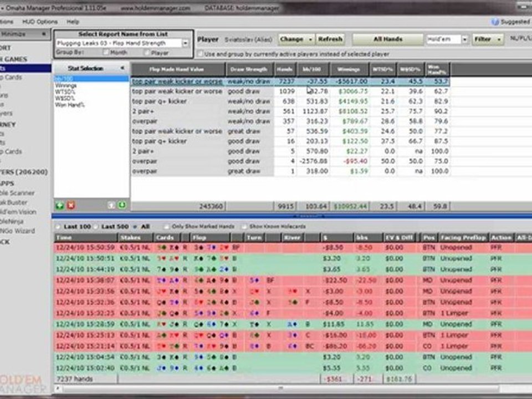The height and width of the screenshot is (399, 532).
Task: Open Leak Buster in the sidebar
Action: (x=14, y=202)
